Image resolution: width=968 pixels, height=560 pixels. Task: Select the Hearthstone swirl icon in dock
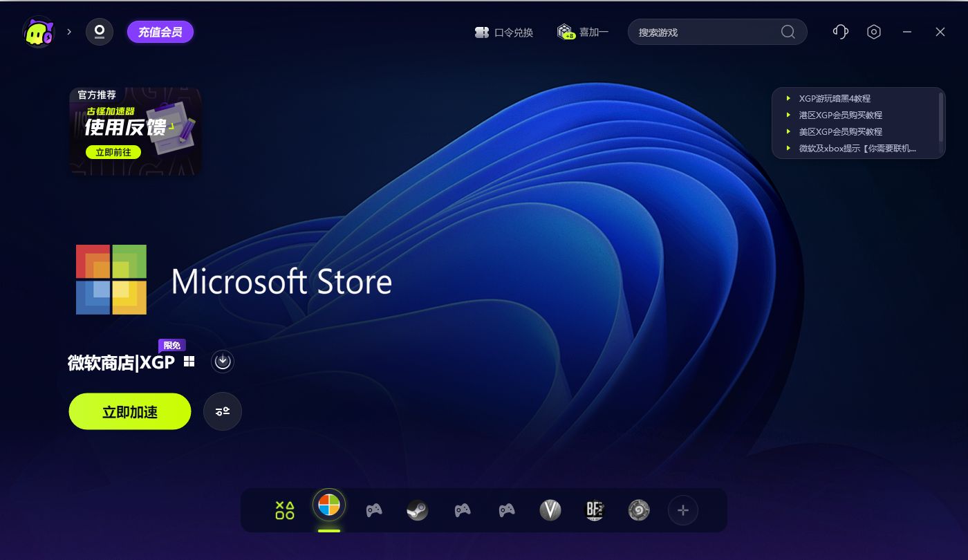point(639,511)
